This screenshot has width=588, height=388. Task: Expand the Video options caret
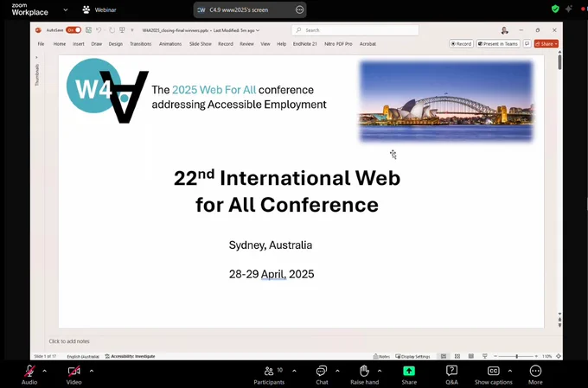pyautogui.click(x=92, y=371)
